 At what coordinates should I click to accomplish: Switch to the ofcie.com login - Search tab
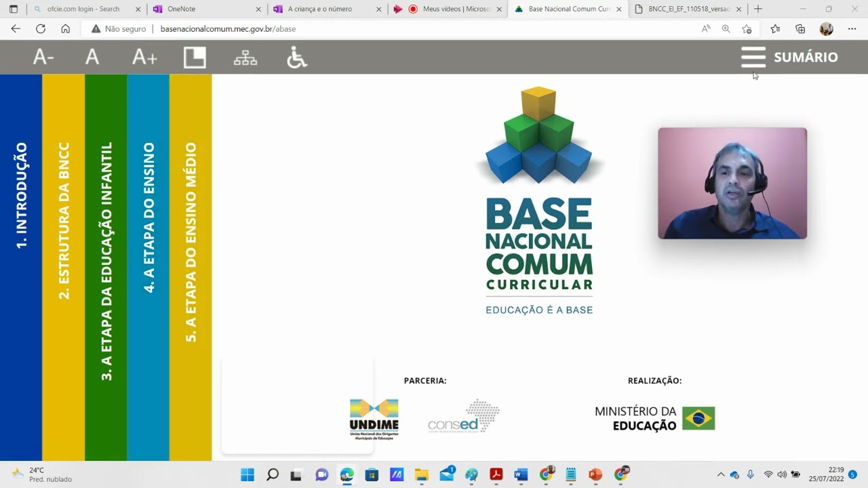click(x=83, y=9)
